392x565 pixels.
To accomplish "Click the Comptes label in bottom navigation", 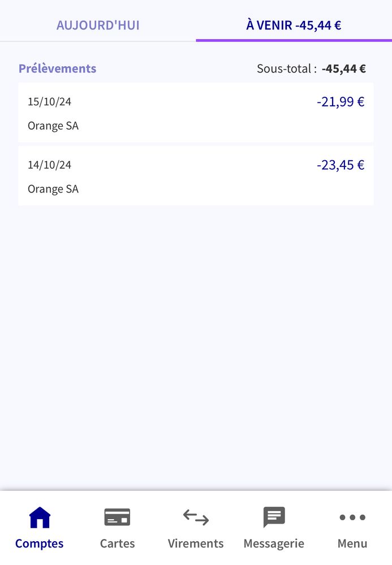I will pos(40,543).
